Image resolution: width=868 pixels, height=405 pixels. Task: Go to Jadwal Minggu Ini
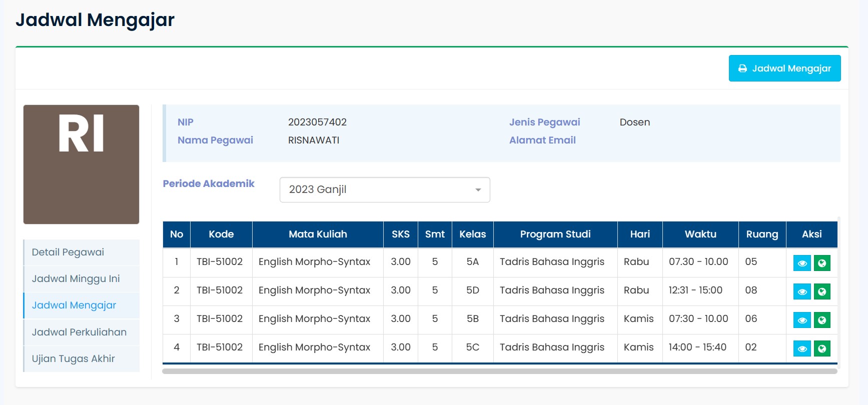[76, 279]
